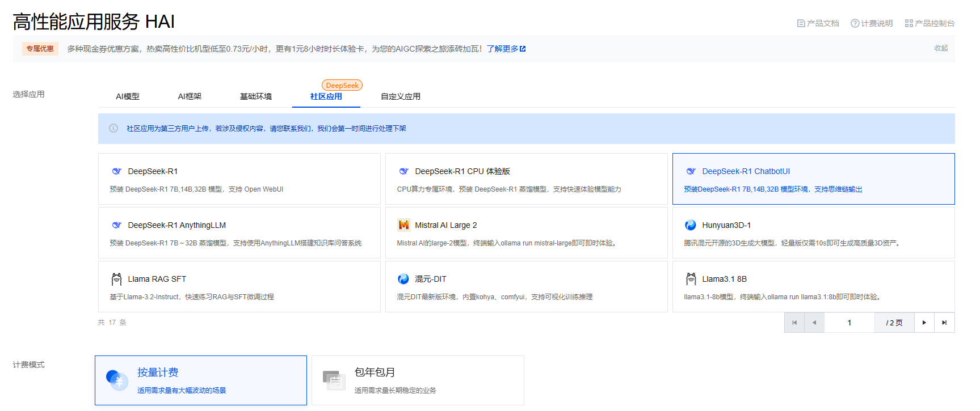Choose the DeepSeek-R1 AnythingLLM title
The image size is (980, 411).
(x=176, y=225)
